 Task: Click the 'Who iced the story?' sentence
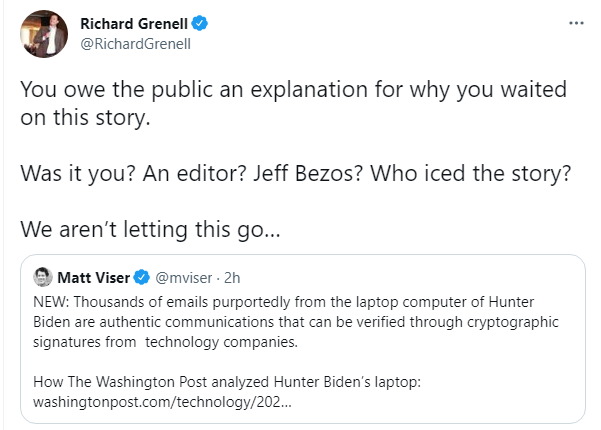470,173
